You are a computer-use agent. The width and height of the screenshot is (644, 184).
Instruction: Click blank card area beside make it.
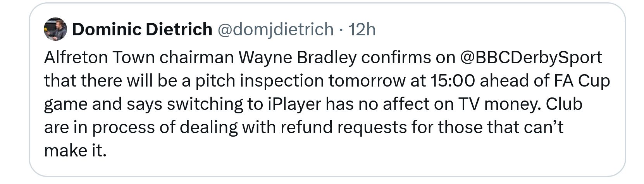(x=349, y=151)
